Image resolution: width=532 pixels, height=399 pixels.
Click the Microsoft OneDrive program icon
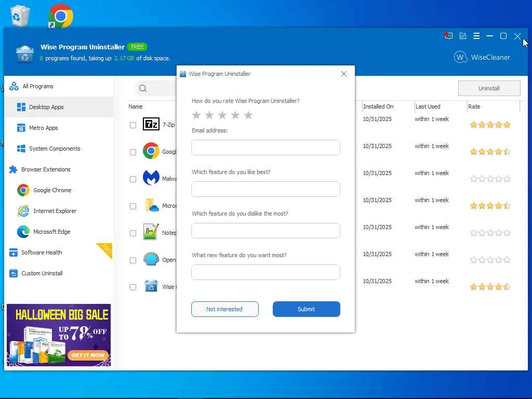point(151,205)
